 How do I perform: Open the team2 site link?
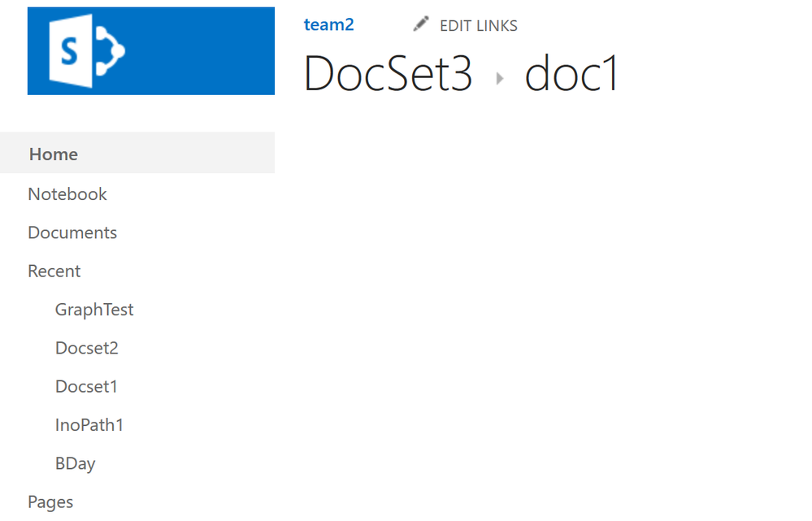pos(329,24)
